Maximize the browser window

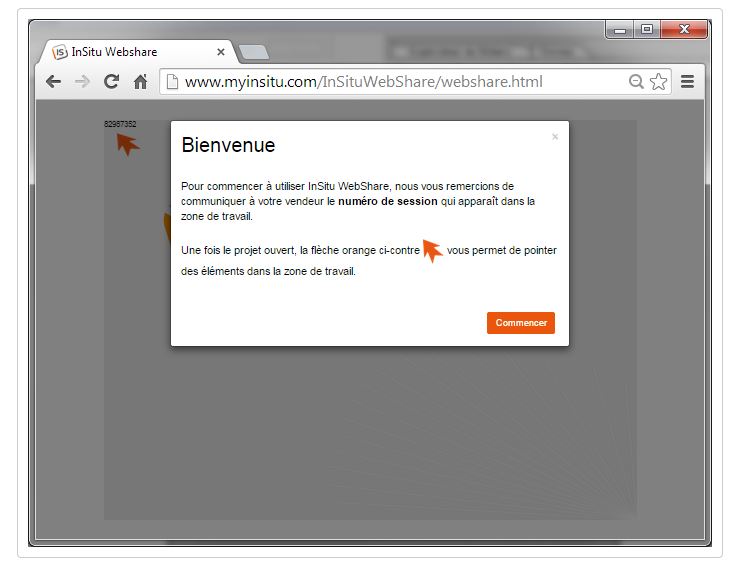(647, 29)
